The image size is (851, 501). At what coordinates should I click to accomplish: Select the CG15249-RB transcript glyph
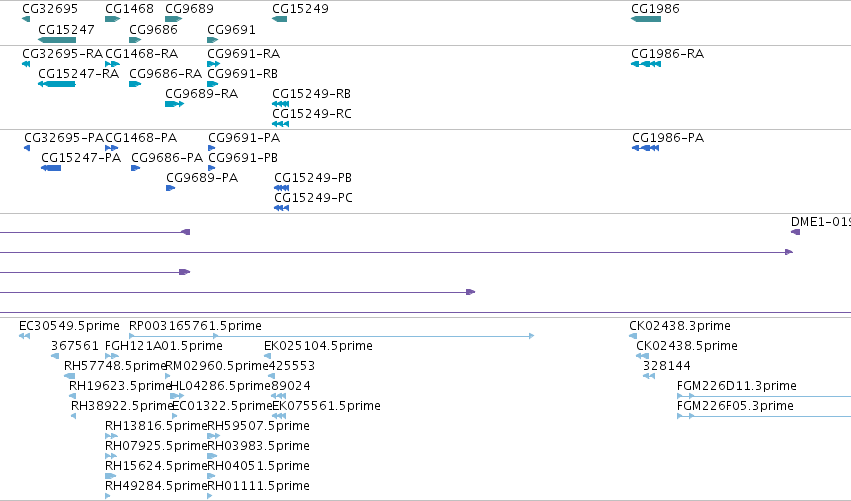pyautogui.click(x=281, y=104)
